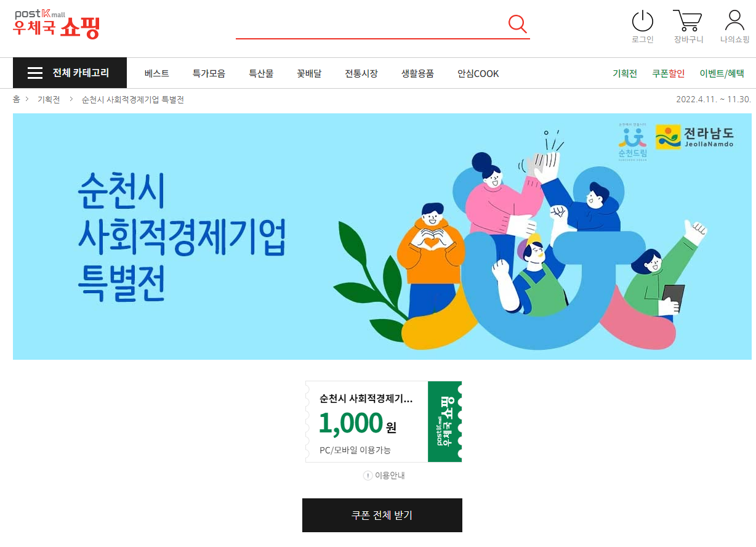756x547 pixels.
Task: Click into the search input field
Action: (371, 24)
